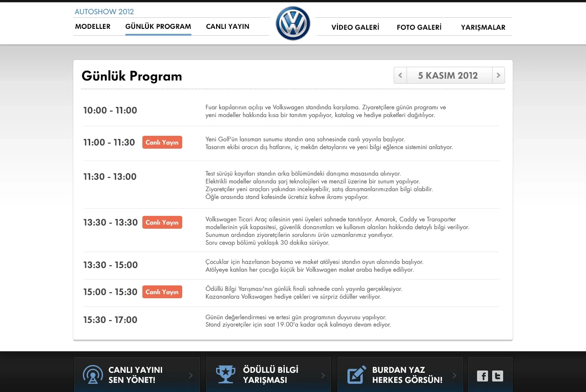Select the 13:30 - 15:00 time slot
The image size is (586, 392).
[x=110, y=265]
